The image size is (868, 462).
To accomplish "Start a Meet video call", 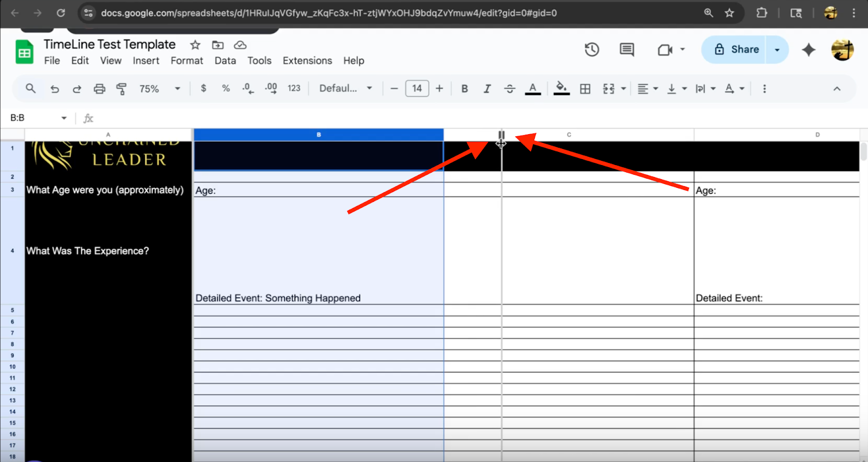I will pyautogui.click(x=665, y=50).
